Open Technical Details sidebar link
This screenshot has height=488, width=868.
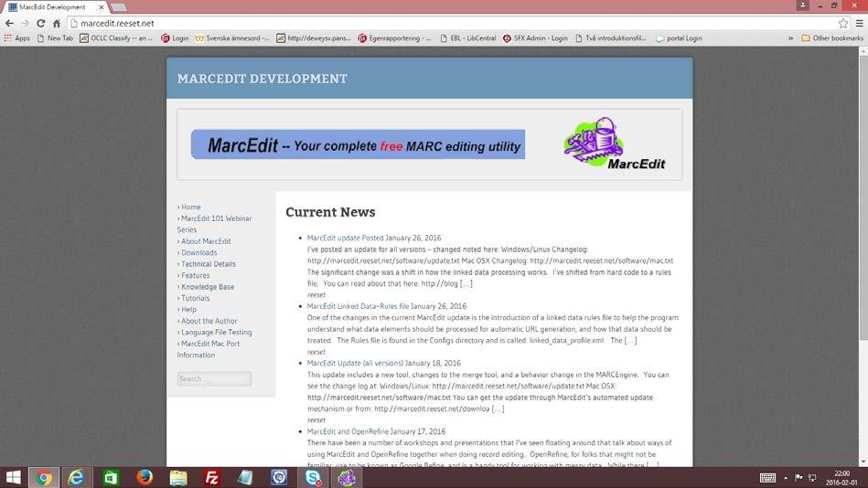[209, 264]
